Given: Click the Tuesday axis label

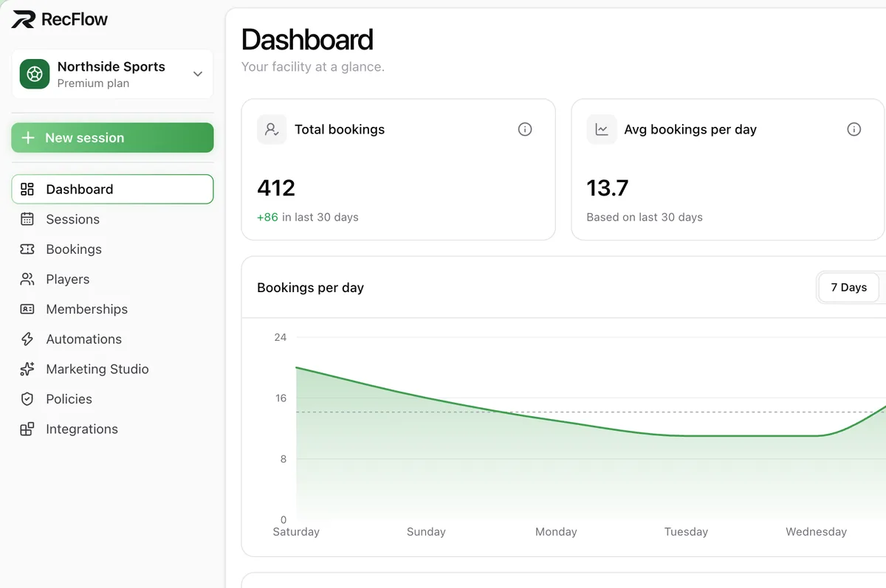Looking at the screenshot, I should [686, 531].
